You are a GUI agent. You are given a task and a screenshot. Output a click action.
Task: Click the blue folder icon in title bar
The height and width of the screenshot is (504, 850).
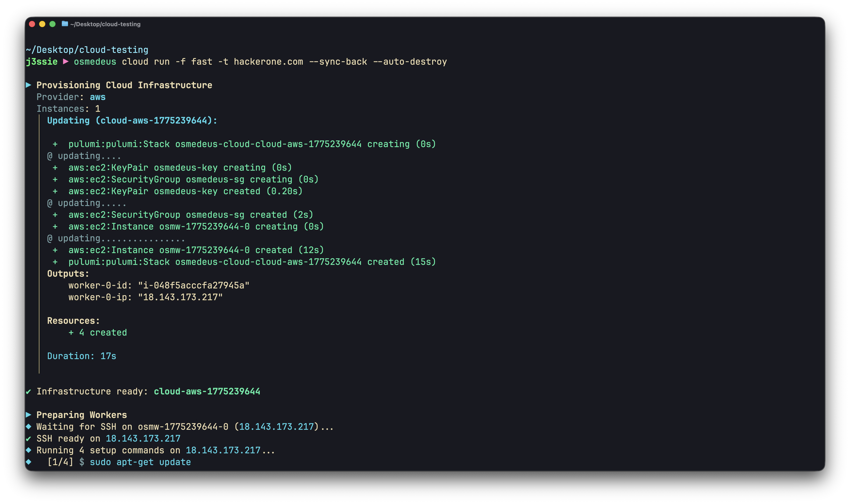click(64, 24)
